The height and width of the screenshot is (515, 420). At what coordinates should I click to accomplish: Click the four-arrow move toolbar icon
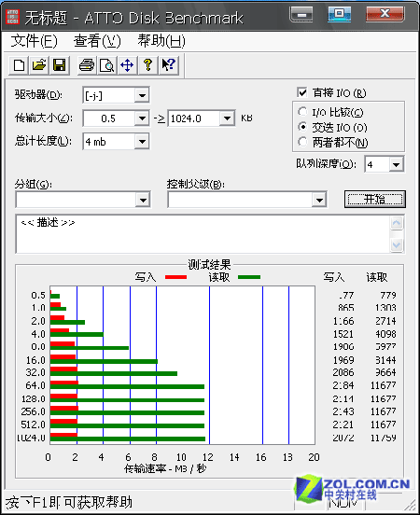click(127, 65)
